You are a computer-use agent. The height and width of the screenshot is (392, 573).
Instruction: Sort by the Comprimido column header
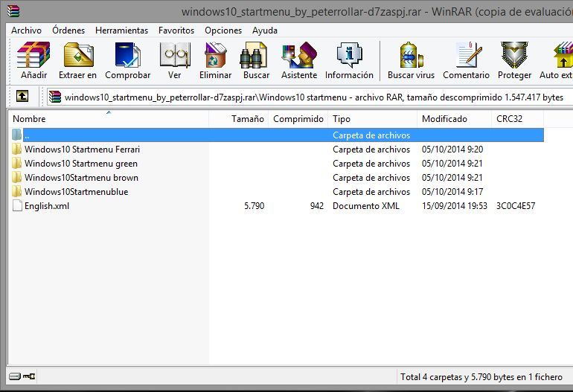click(298, 119)
